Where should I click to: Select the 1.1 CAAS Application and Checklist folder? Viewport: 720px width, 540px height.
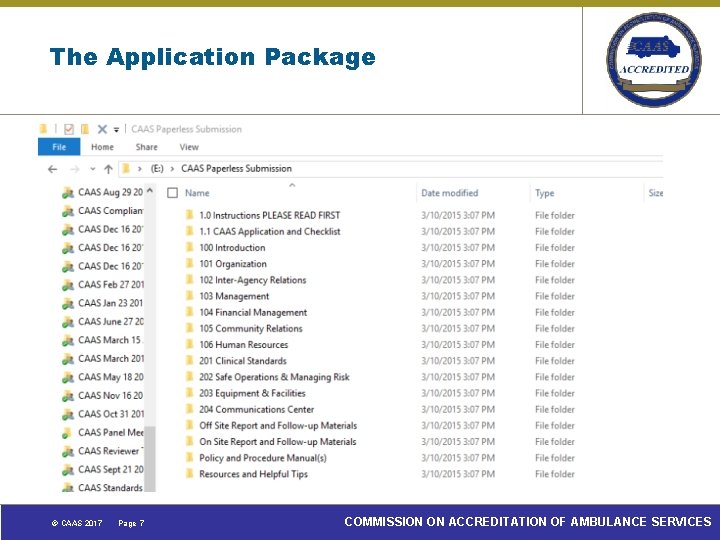coord(270,231)
